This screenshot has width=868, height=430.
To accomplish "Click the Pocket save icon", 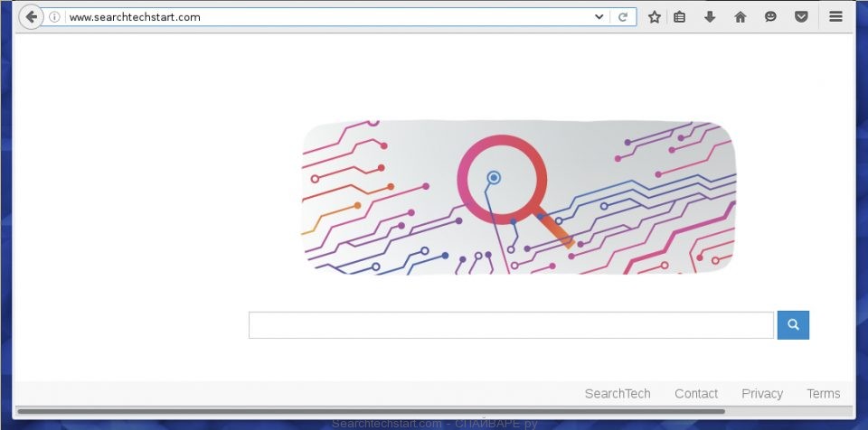I will [801, 17].
